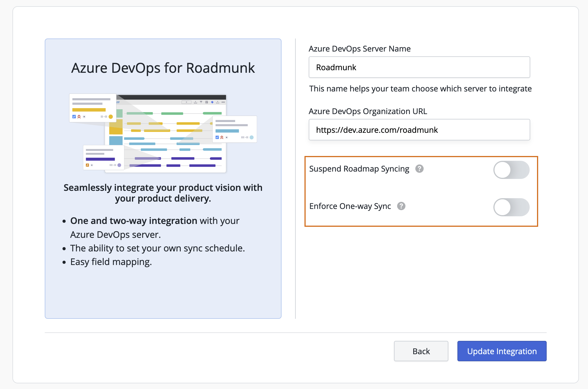Screen dimensions: 588x389
Task: Click the upload arrow icon in illustration toolbar
Action: 218,102
